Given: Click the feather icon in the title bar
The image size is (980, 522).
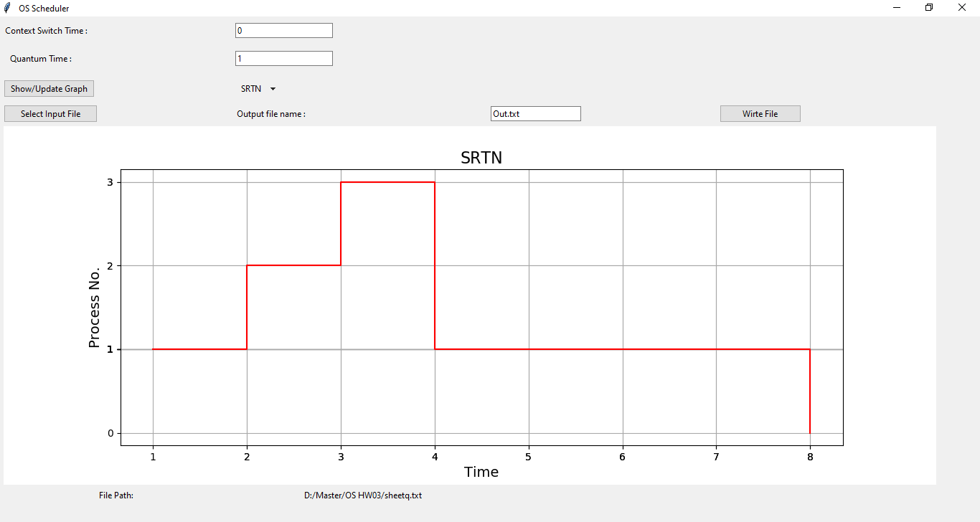Looking at the screenshot, I should pos(7,8).
